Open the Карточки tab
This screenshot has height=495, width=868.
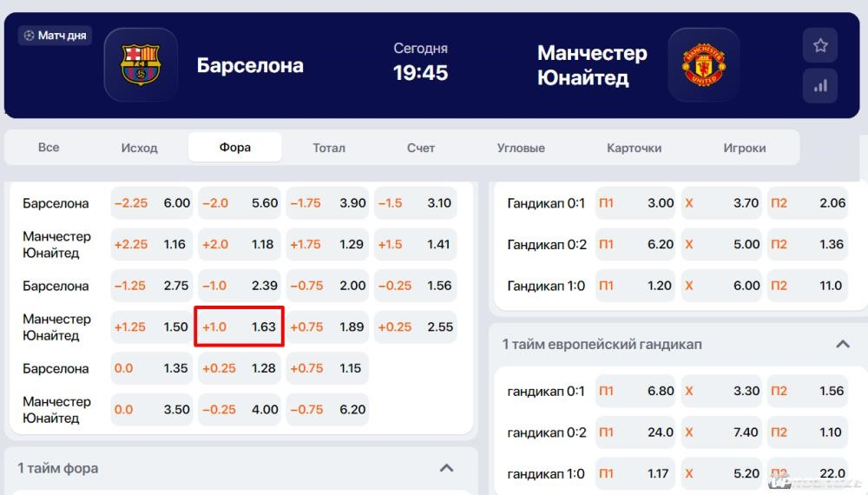[634, 148]
